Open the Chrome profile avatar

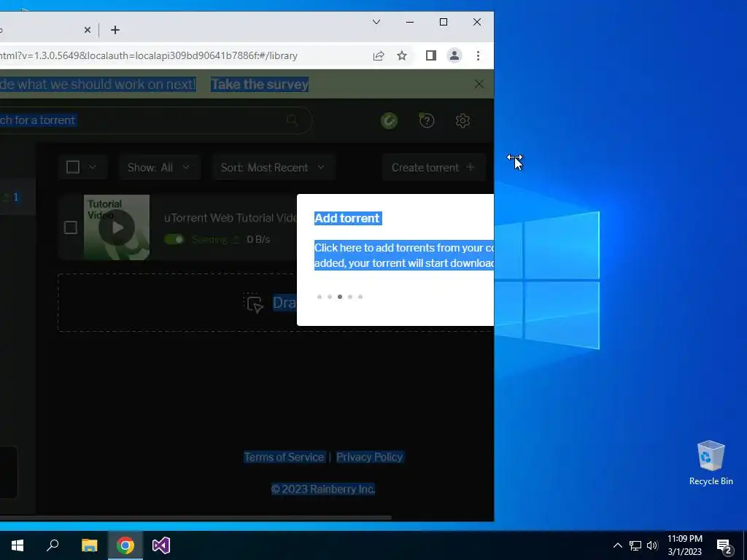click(454, 55)
